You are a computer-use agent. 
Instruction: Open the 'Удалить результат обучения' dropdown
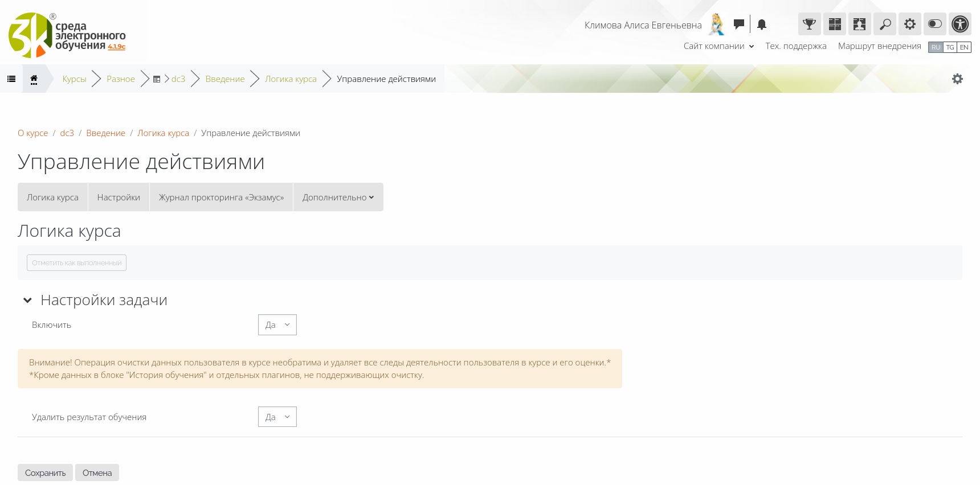pos(277,417)
